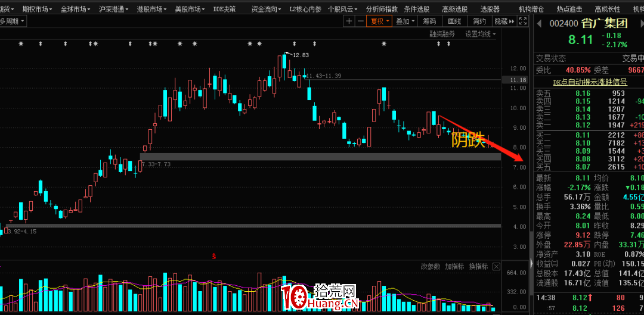
Task: Click the stock code 002400
Action: click(x=564, y=23)
